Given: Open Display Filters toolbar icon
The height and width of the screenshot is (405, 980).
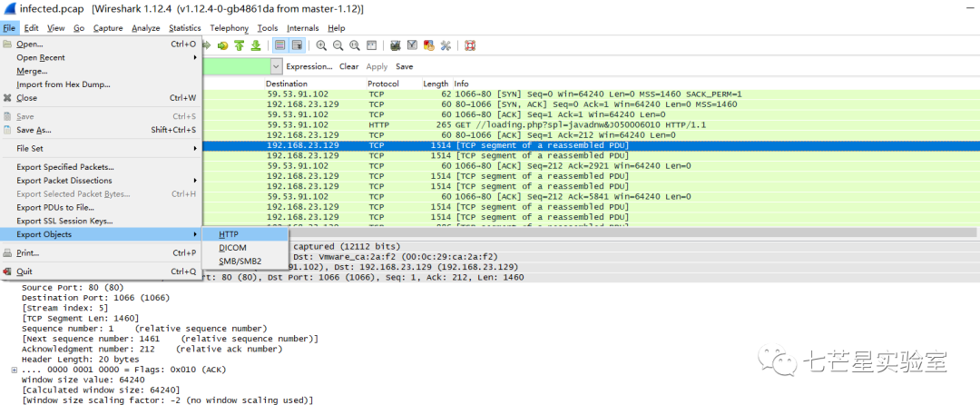Looking at the screenshot, I should pos(412,45).
